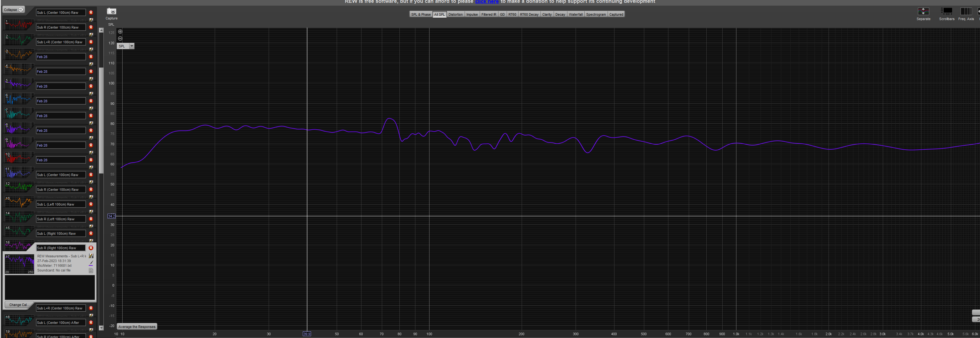This screenshot has width=980, height=338.
Task: Click the edit icon beside thumbnail 2
Action: pos(91,35)
